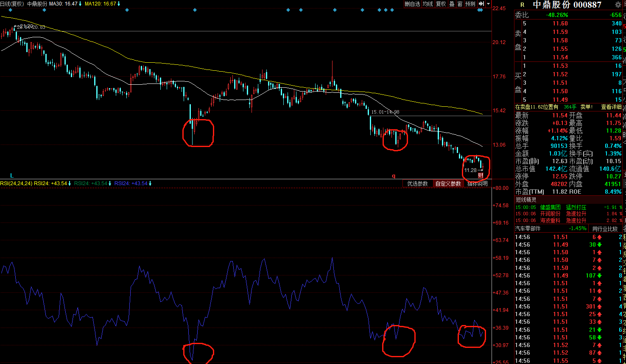Click the buy level 1 price 11.53
Screen dimensions: 626x364
point(560,66)
